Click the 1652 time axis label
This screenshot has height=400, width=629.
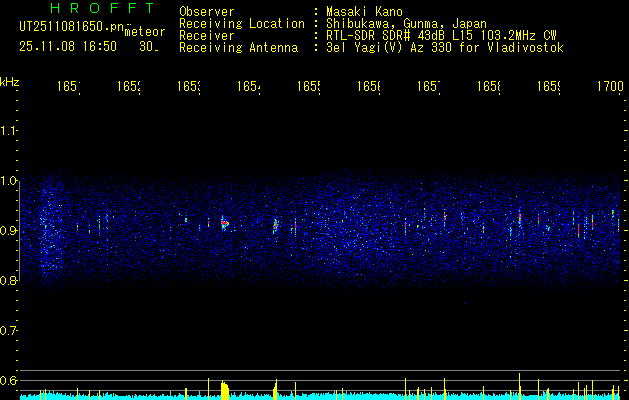(x=129, y=86)
